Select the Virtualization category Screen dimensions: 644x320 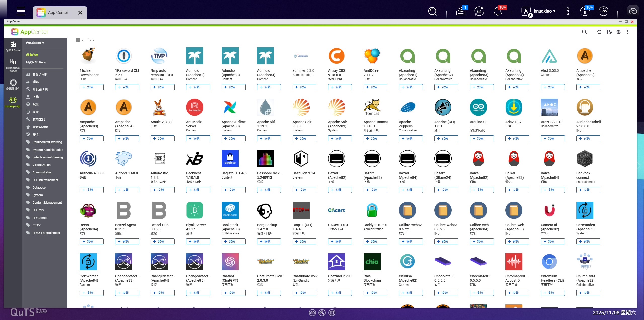(x=42, y=165)
